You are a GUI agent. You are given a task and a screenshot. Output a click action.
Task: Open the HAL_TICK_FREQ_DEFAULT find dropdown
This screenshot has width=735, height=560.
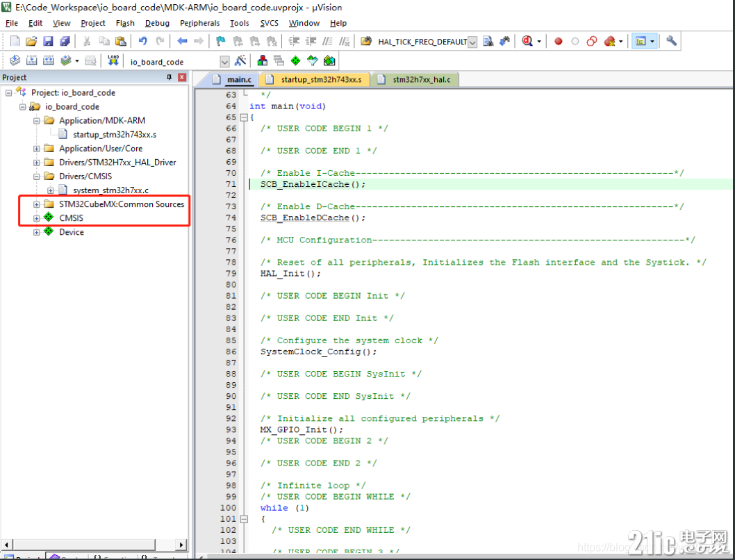click(x=472, y=42)
